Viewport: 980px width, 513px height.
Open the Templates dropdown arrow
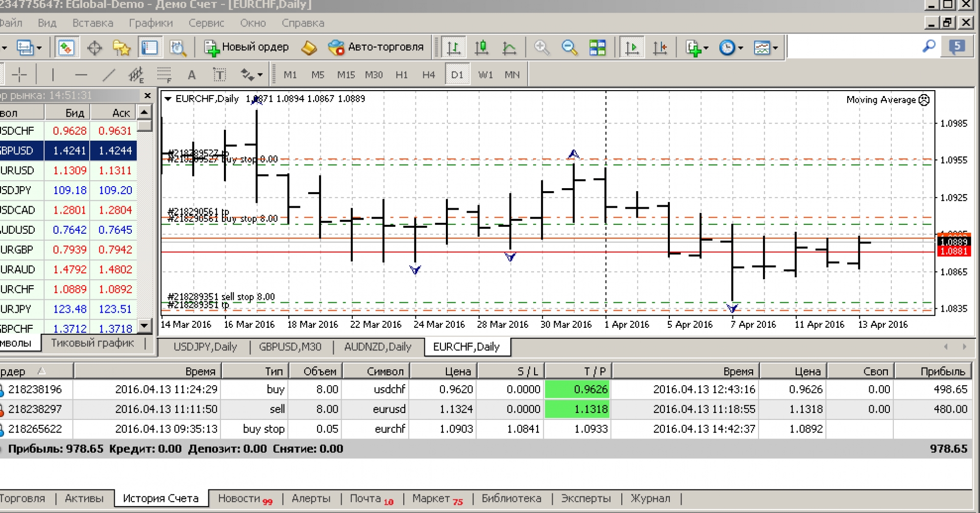click(x=775, y=48)
